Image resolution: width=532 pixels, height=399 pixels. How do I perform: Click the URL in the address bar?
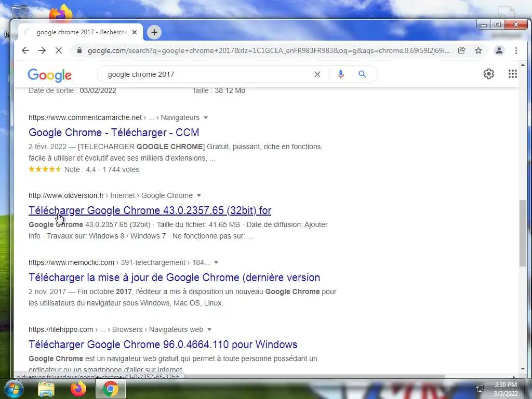(x=269, y=50)
